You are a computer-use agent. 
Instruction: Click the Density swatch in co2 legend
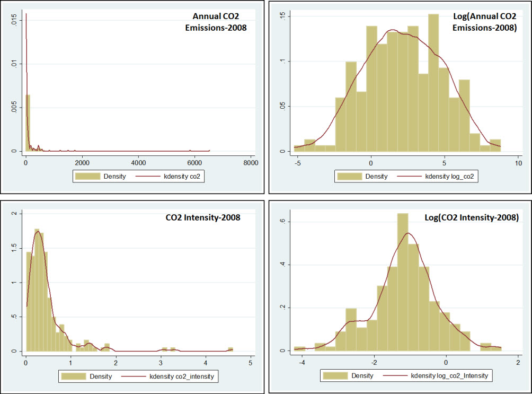87,176
